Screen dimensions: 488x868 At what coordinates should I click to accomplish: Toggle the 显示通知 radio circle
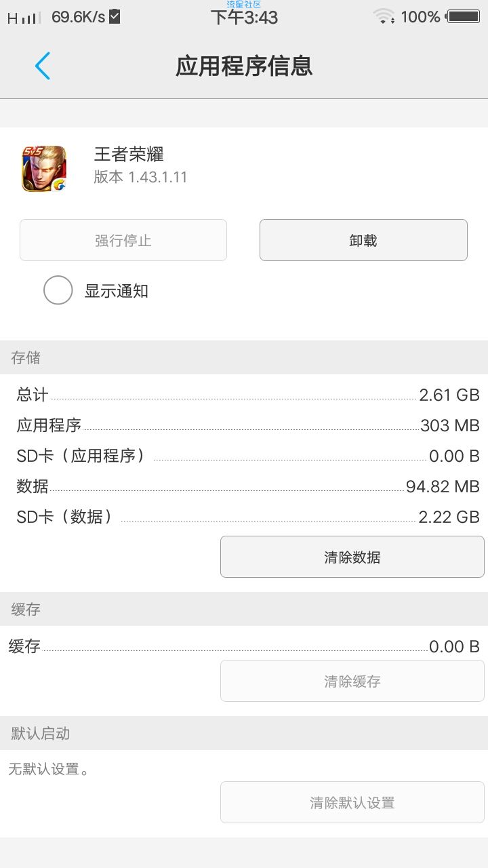(58, 290)
